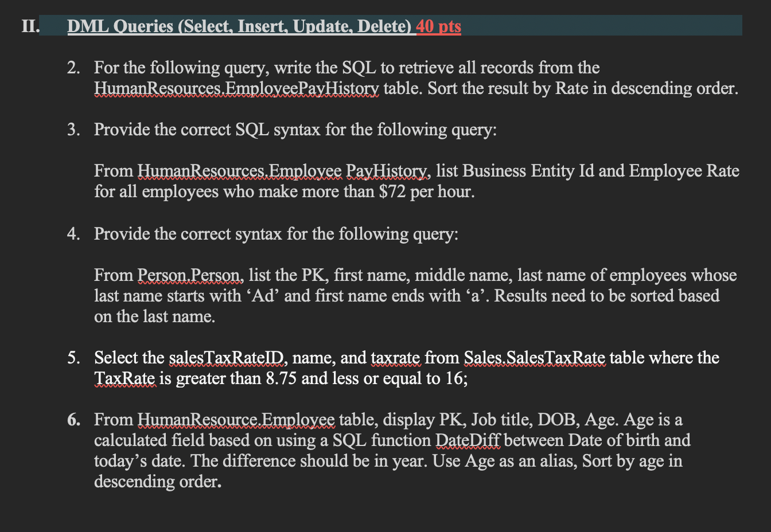Click 'Provide the correct SQL syntax for the following query:'

[295, 130]
